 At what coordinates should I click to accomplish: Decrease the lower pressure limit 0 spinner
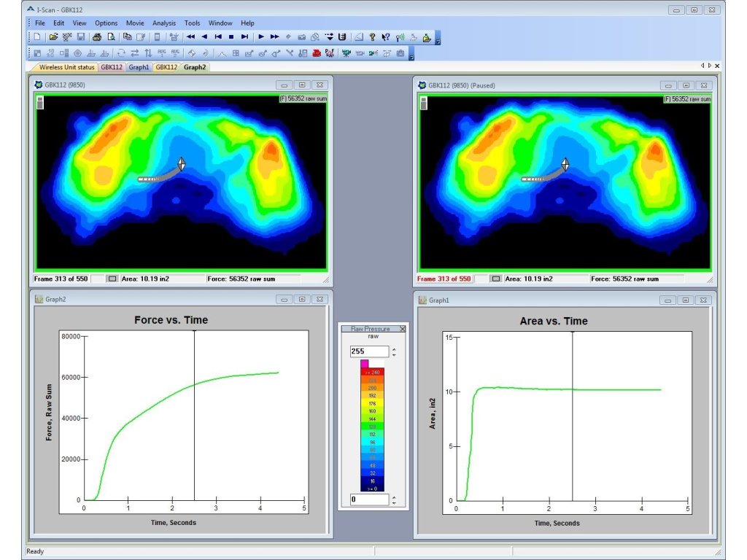(394, 503)
